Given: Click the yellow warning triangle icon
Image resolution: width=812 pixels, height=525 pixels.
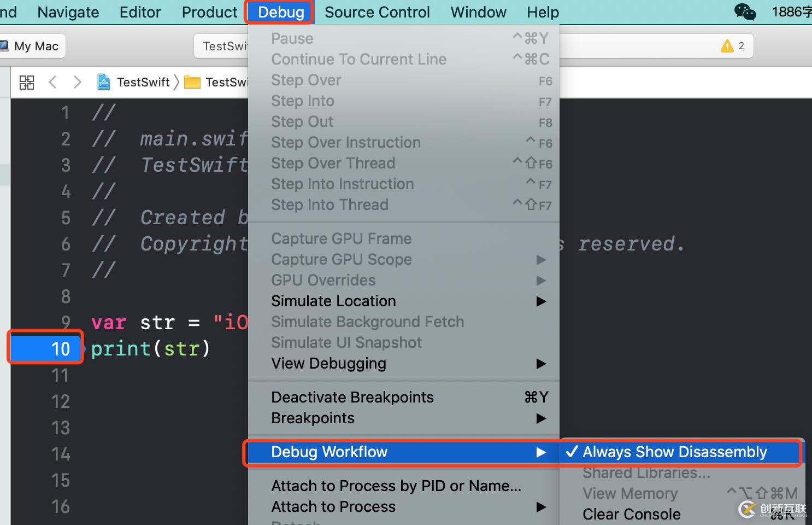Looking at the screenshot, I should click(727, 46).
